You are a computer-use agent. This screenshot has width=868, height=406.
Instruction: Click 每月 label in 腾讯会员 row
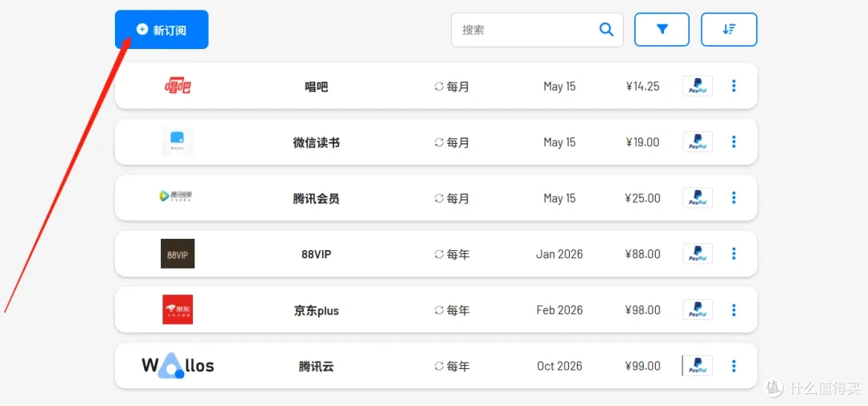(458, 199)
